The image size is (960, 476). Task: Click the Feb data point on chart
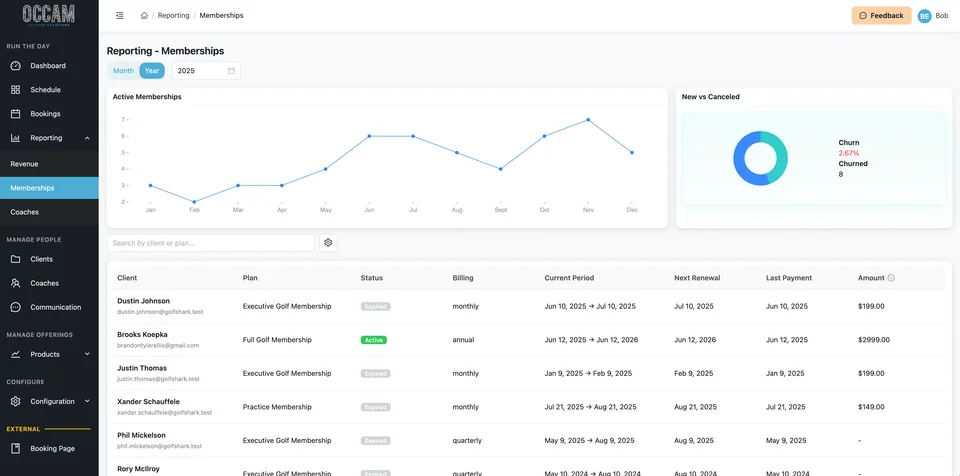194,202
